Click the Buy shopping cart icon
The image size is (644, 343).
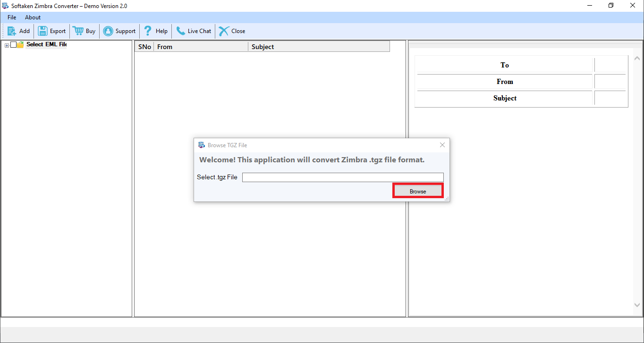click(x=78, y=31)
